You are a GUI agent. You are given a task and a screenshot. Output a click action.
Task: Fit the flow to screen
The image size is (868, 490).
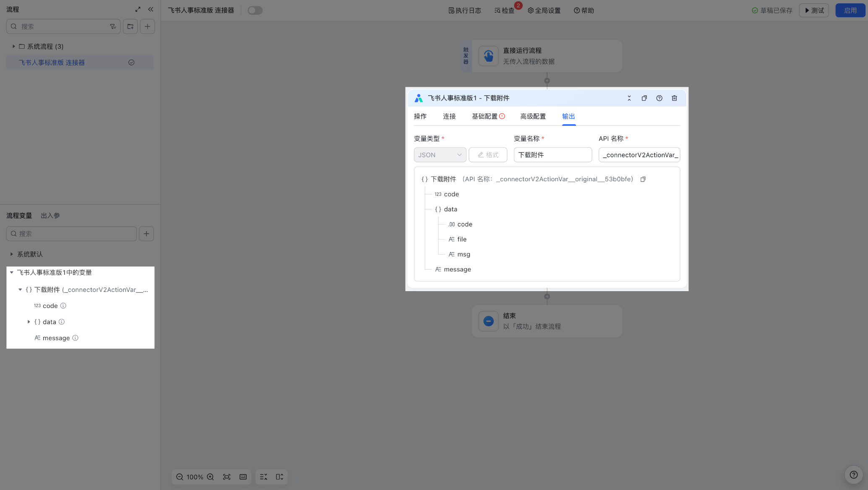point(227,477)
